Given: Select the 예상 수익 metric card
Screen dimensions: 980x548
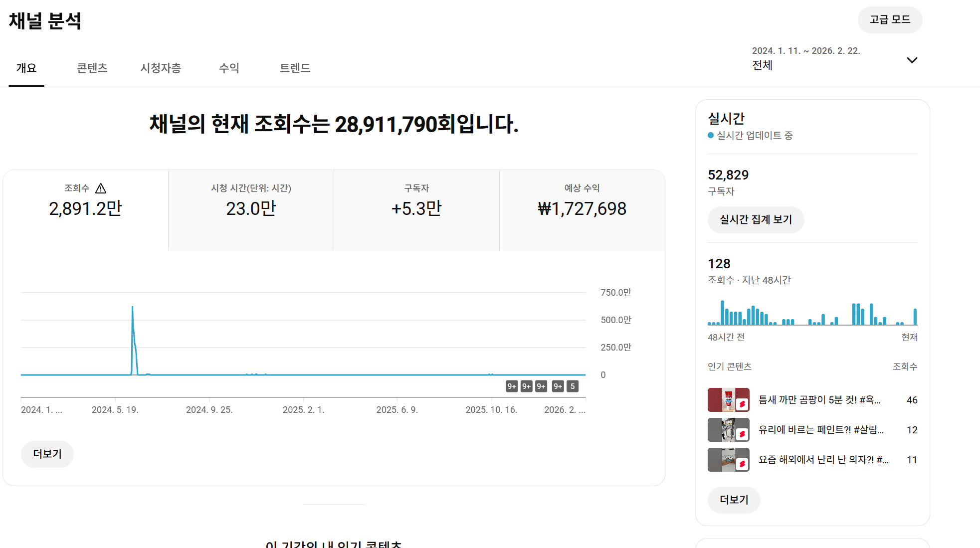Looking at the screenshot, I should [582, 209].
